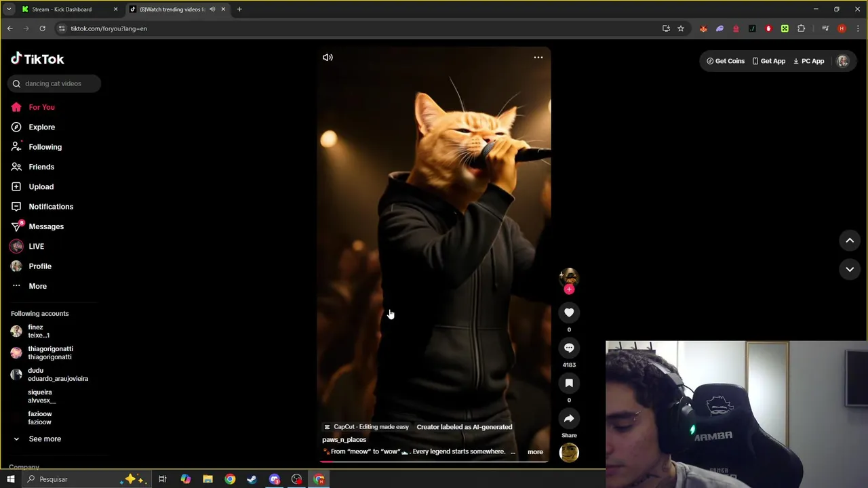Click the Get App button
The height and width of the screenshot is (488, 868).
pyautogui.click(x=768, y=61)
